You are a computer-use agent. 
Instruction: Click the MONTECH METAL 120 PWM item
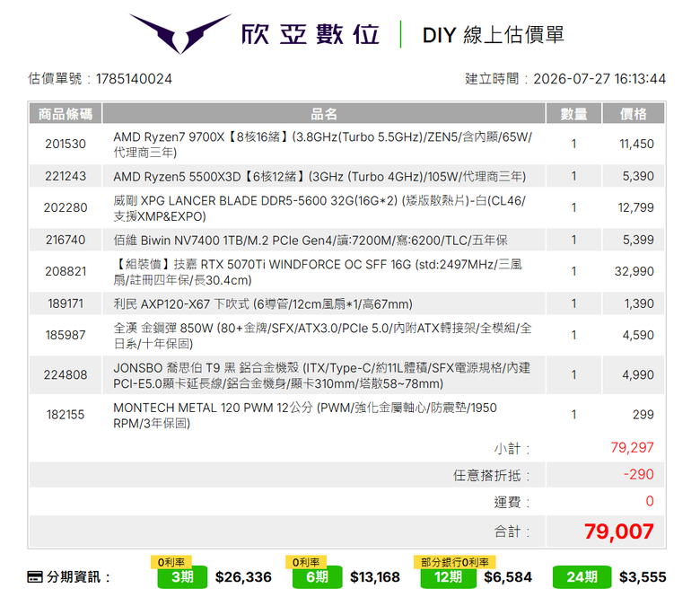(x=305, y=416)
